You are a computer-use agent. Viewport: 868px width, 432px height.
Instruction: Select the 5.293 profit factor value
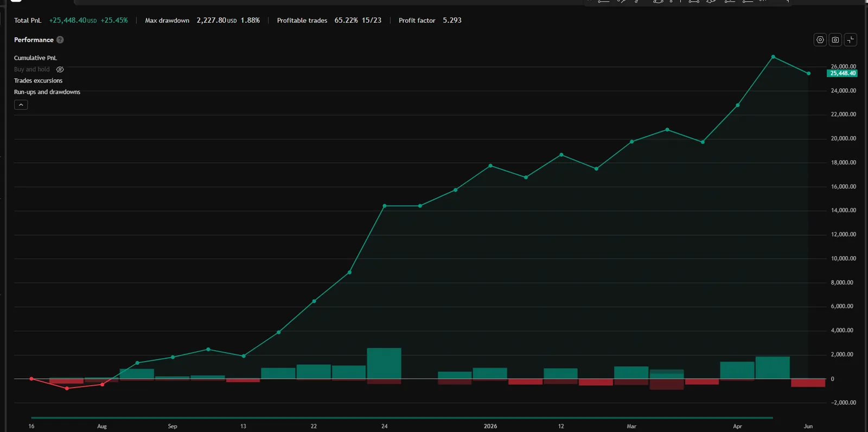(x=452, y=21)
